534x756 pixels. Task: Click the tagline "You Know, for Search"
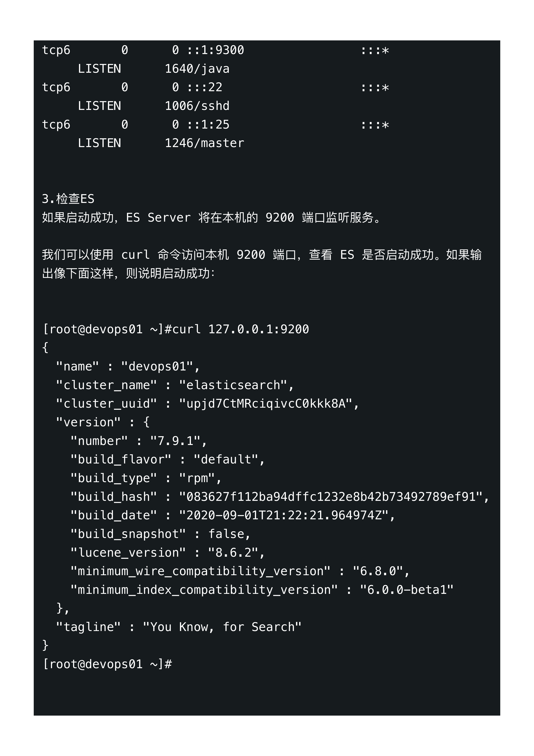(x=222, y=627)
